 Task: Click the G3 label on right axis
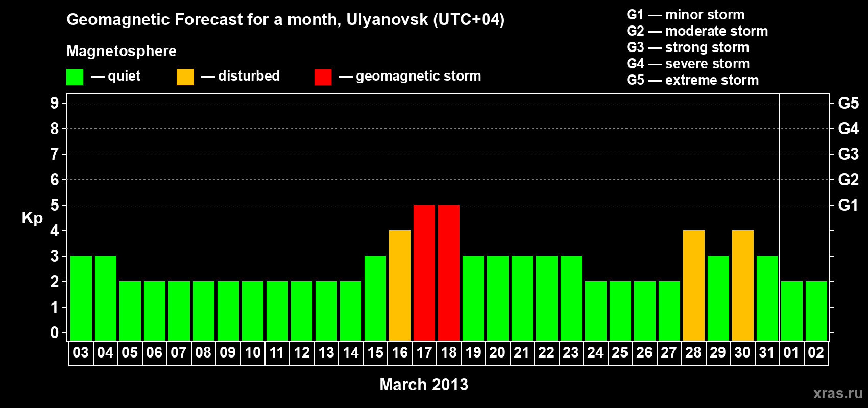(848, 154)
